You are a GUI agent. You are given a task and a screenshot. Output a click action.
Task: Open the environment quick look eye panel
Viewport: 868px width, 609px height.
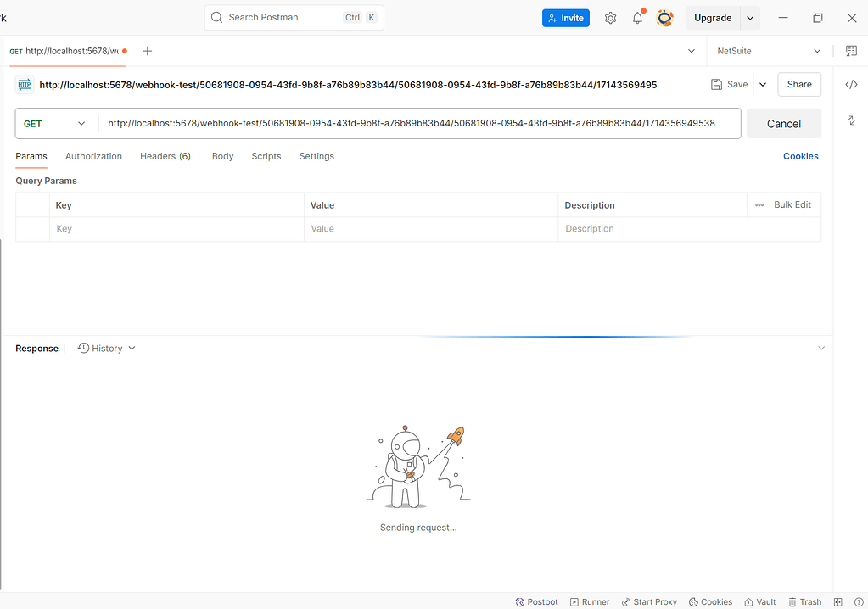851,51
